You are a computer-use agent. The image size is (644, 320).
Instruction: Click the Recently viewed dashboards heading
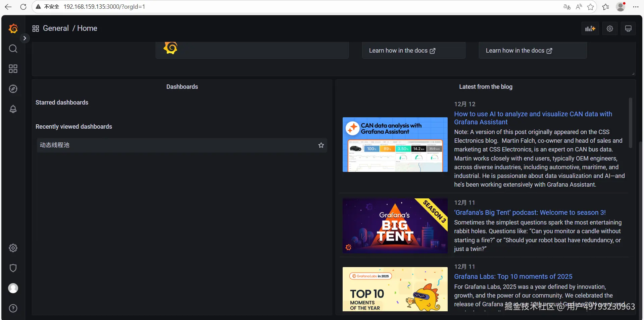[x=74, y=127]
